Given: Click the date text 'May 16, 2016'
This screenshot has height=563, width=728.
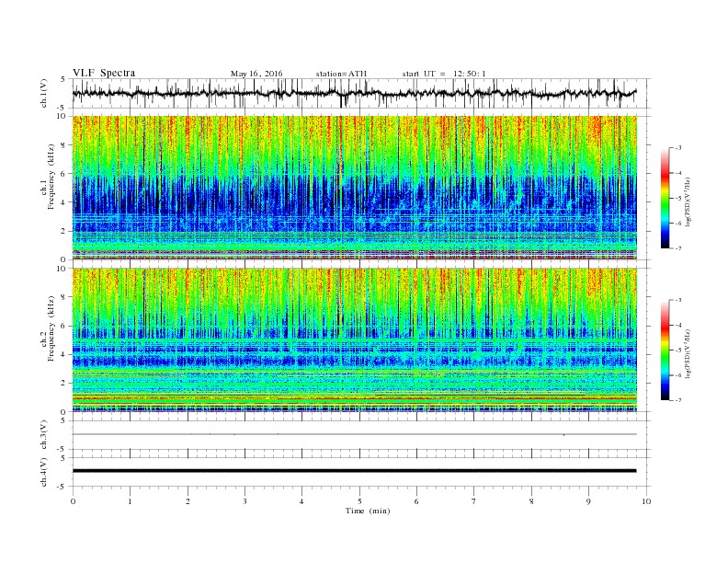Looking at the screenshot, I should point(256,74).
